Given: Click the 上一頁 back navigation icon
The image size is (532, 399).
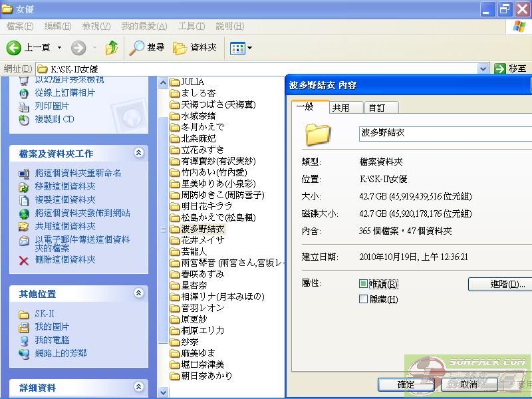Looking at the screenshot, I should 14,47.
